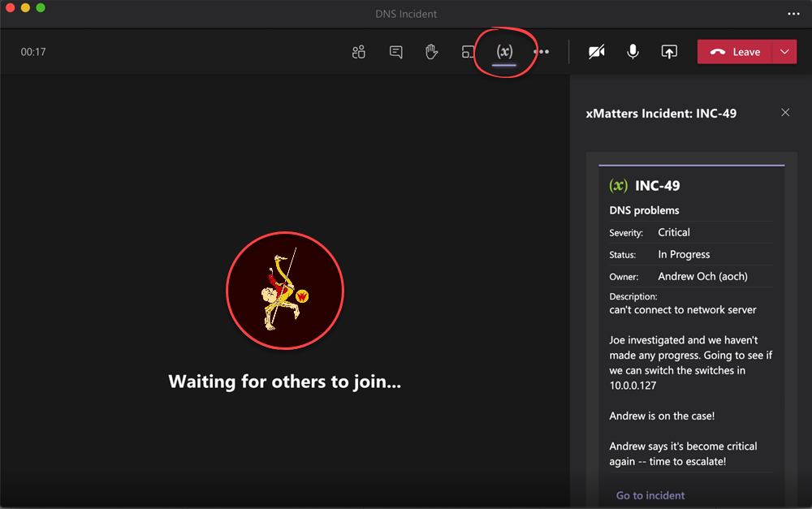Open the participants panel

pyautogui.click(x=358, y=52)
